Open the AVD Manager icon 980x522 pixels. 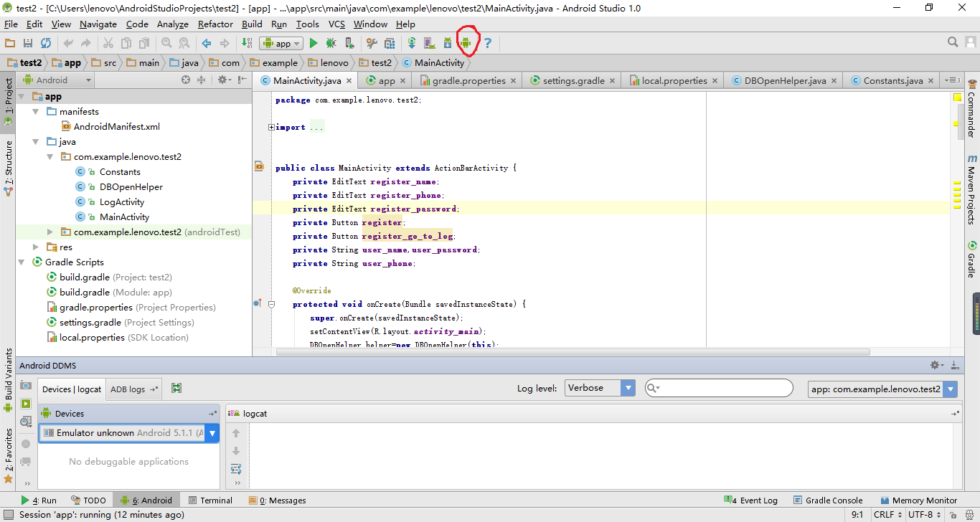pyautogui.click(x=430, y=43)
